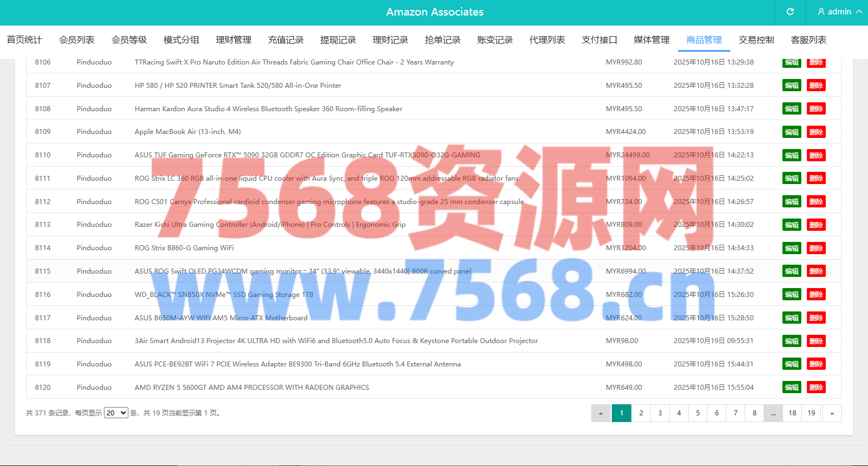Edit the Apple MacBook Air product row

click(791, 132)
